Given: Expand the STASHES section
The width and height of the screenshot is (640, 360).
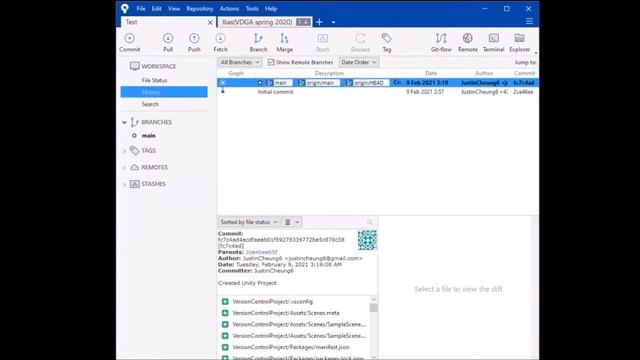Looking at the screenshot, I should click(x=124, y=184).
